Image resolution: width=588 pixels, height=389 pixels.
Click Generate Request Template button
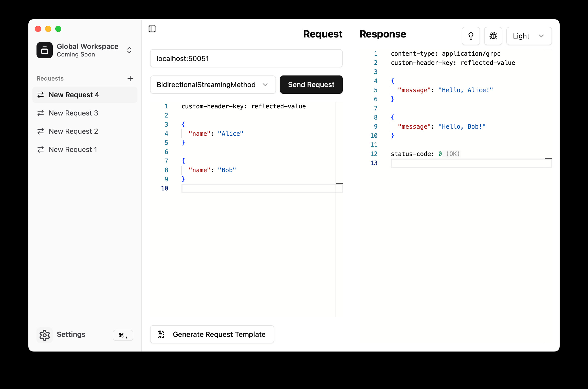tap(212, 334)
